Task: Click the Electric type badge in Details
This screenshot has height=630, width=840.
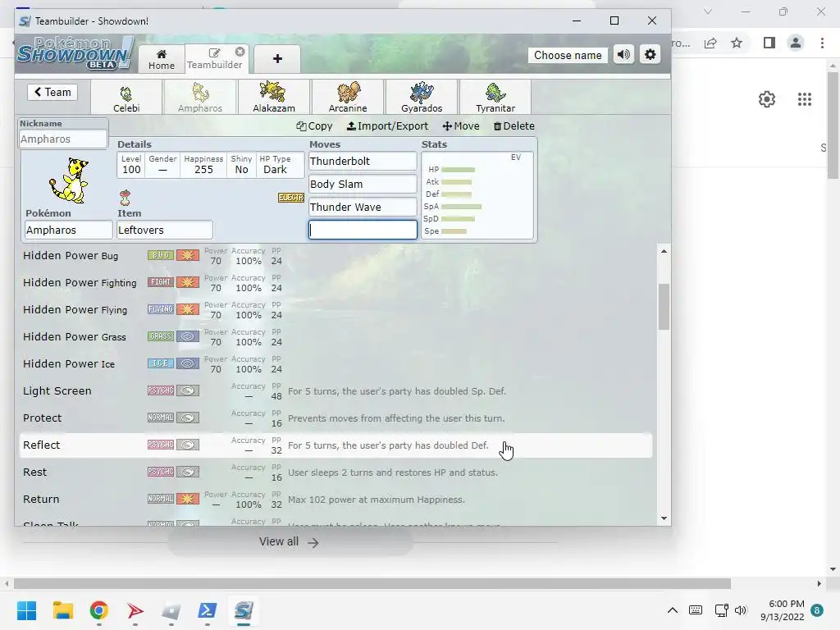Action: click(291, 198)
